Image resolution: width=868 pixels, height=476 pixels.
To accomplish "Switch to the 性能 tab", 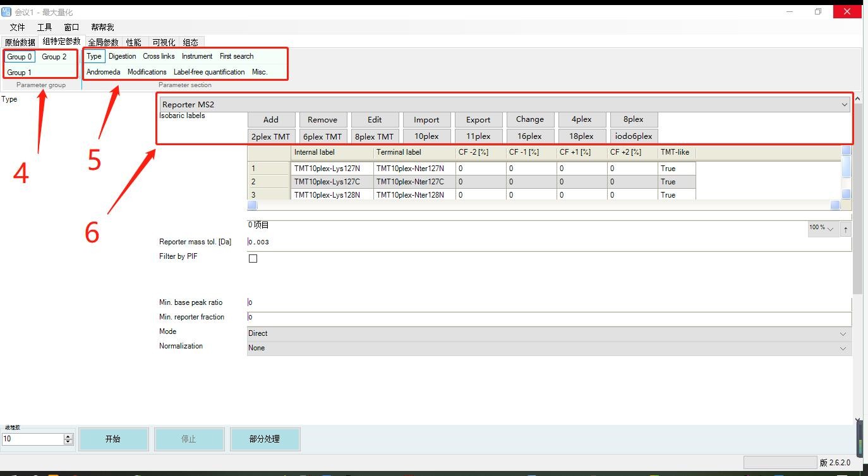I will [x=133, y=42].
